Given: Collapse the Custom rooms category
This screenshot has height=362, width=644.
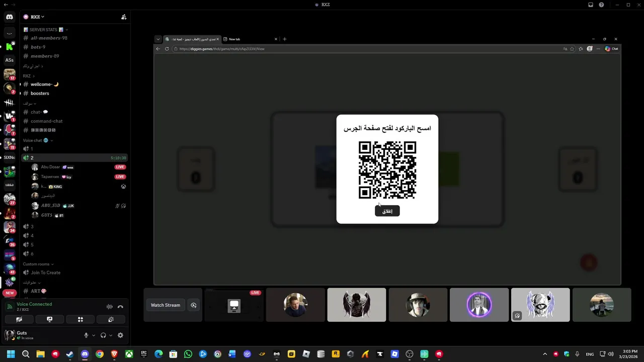Looking at the screenshot, I should pos(38,264).
